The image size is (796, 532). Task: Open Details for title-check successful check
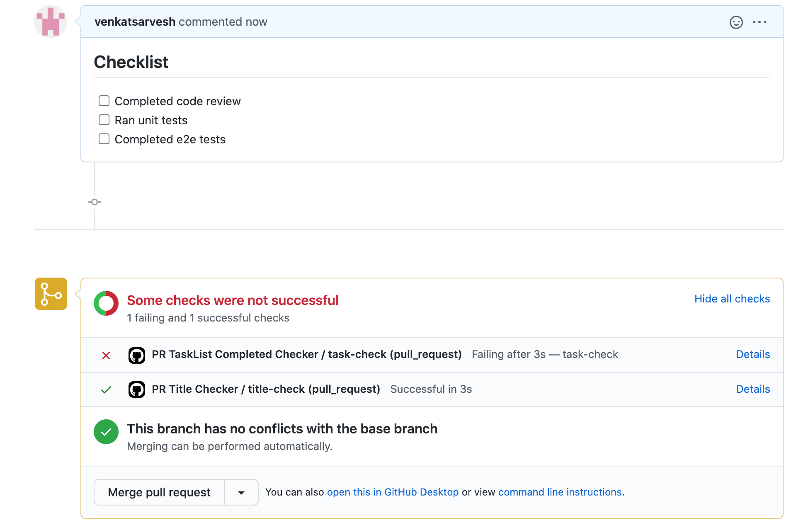752,389
